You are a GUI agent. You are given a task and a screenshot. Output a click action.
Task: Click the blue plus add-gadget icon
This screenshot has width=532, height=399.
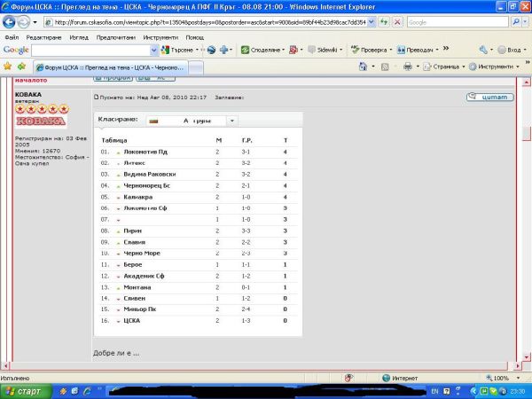pos(223,51)
